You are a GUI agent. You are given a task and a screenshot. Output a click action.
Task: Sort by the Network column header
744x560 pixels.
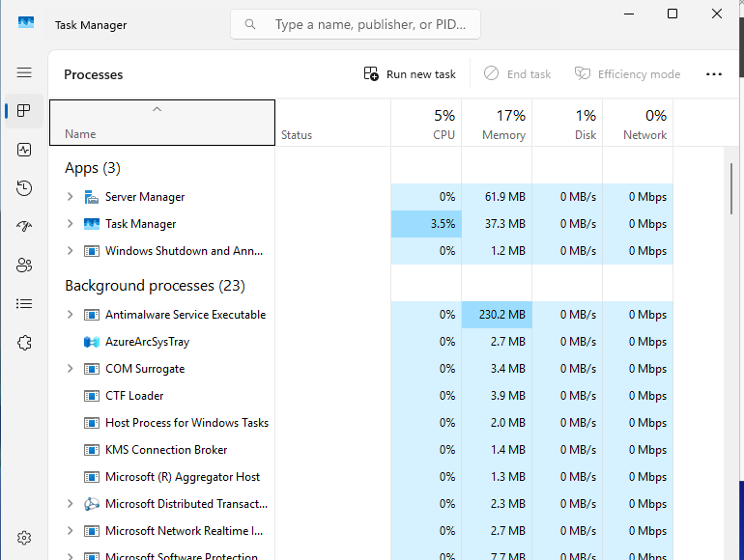click(638, 123)
